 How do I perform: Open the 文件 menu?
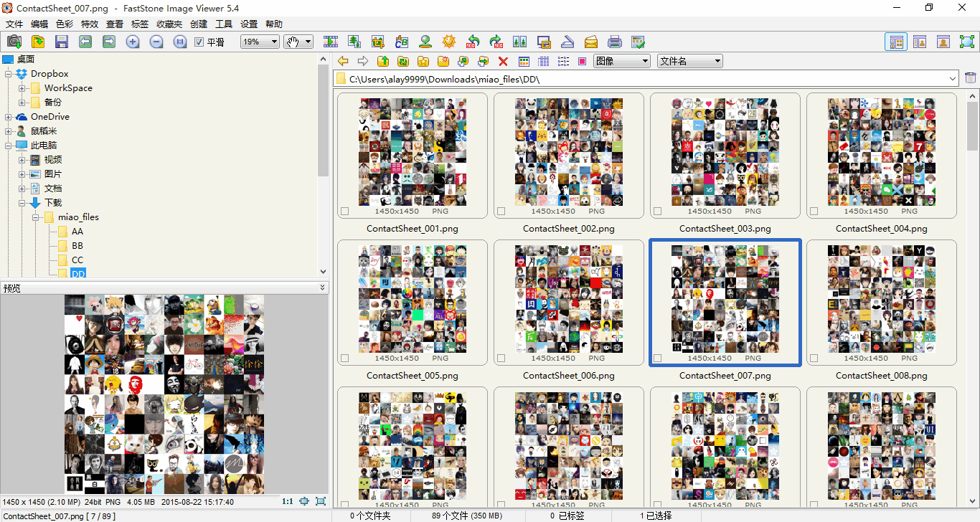tap(14, 24)
